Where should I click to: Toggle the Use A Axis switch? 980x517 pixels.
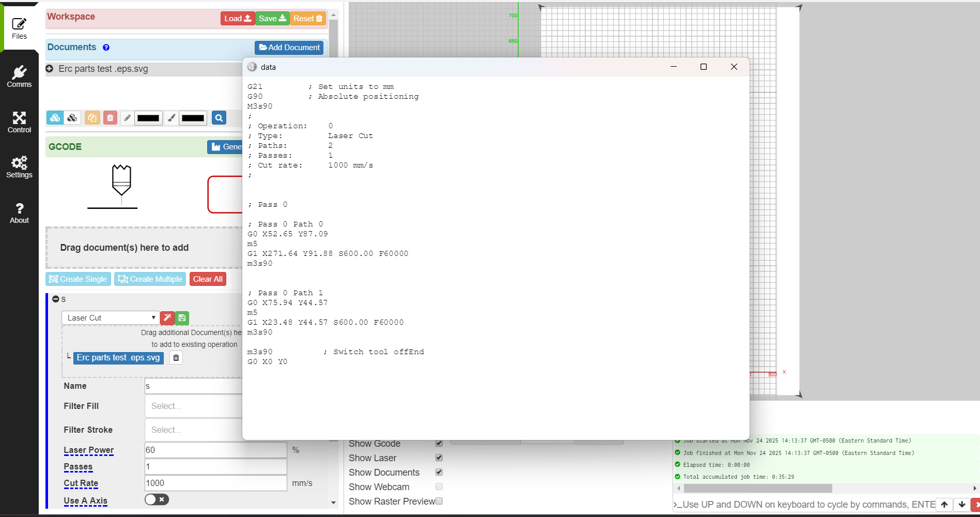tap(157, 499)
